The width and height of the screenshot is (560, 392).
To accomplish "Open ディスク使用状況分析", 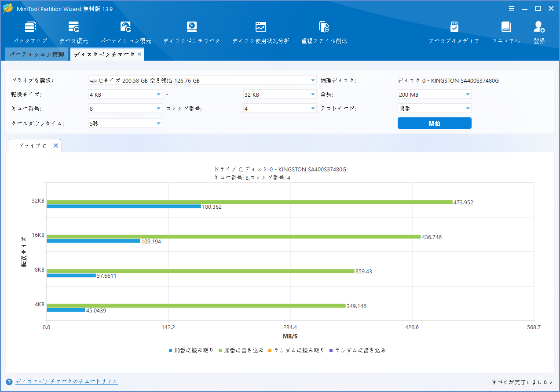I will [261, 33].
